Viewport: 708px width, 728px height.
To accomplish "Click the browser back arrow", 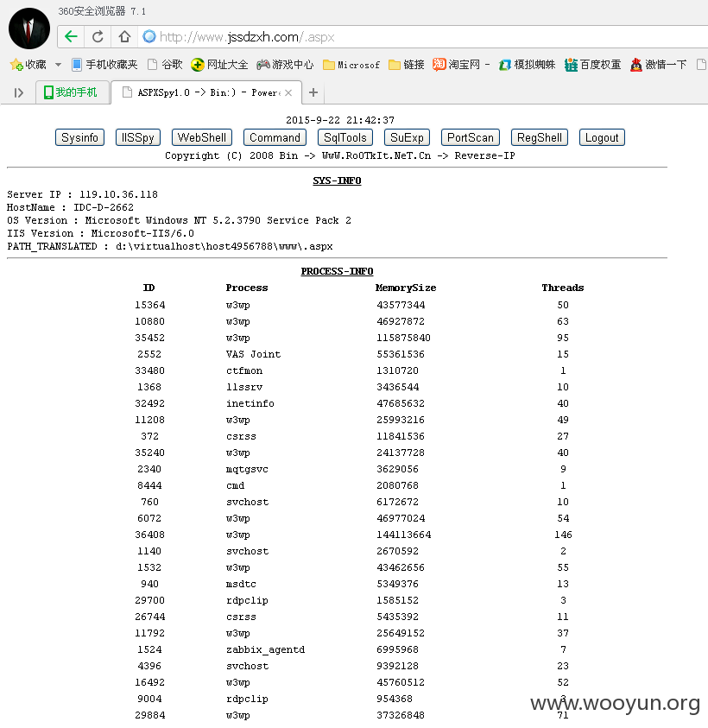I will [71, 36].
